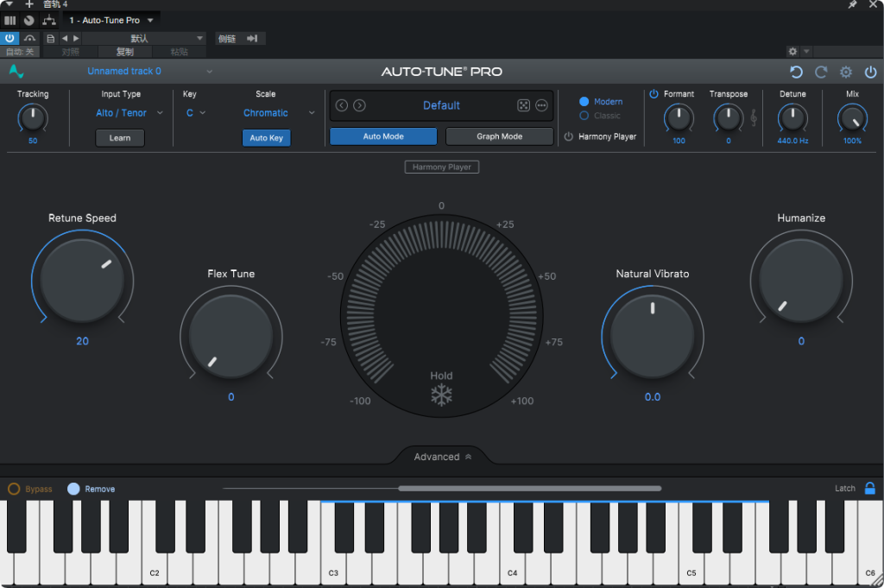Click the three-bars view icon
This screenshot has width=884, height=588.
tap(10, 21)
